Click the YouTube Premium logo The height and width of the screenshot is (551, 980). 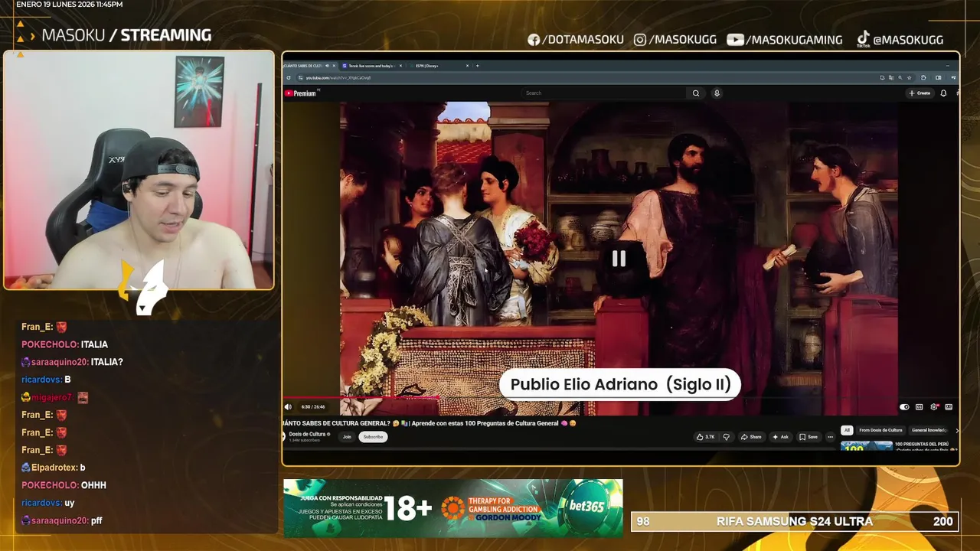tap(300, 93)
